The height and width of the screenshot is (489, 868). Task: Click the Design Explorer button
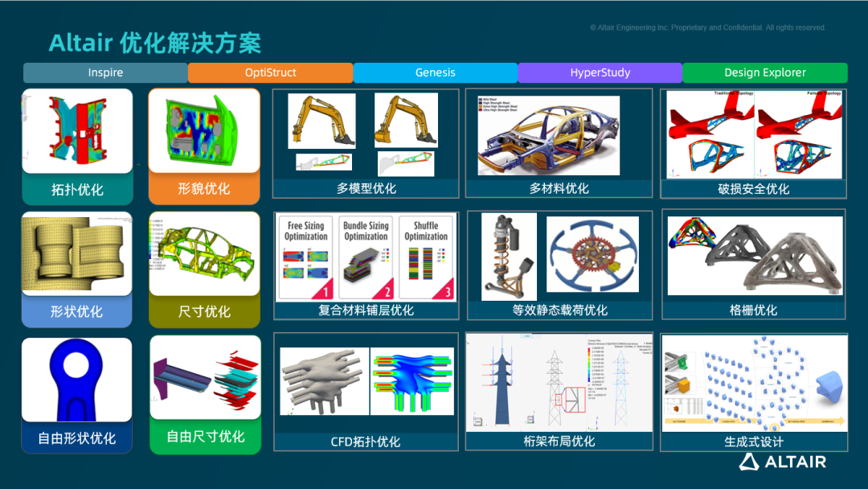764,72
